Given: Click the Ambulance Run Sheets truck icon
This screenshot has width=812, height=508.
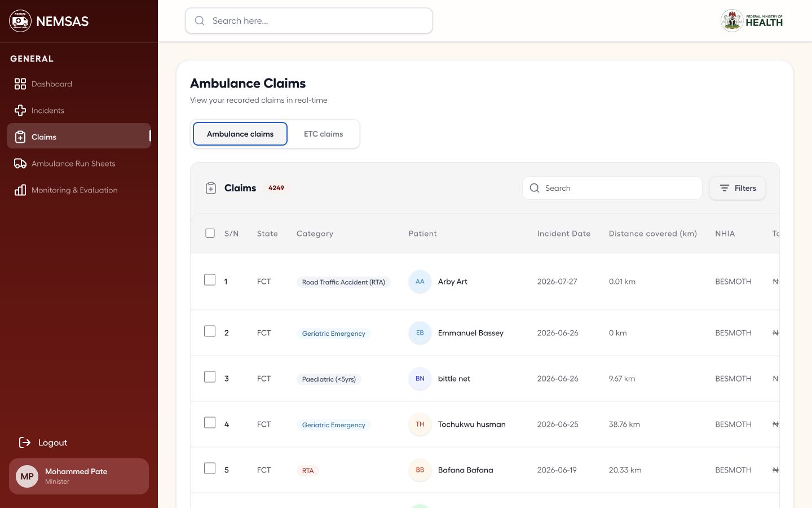Looking at the screenshot, I should tap(20, 164).
